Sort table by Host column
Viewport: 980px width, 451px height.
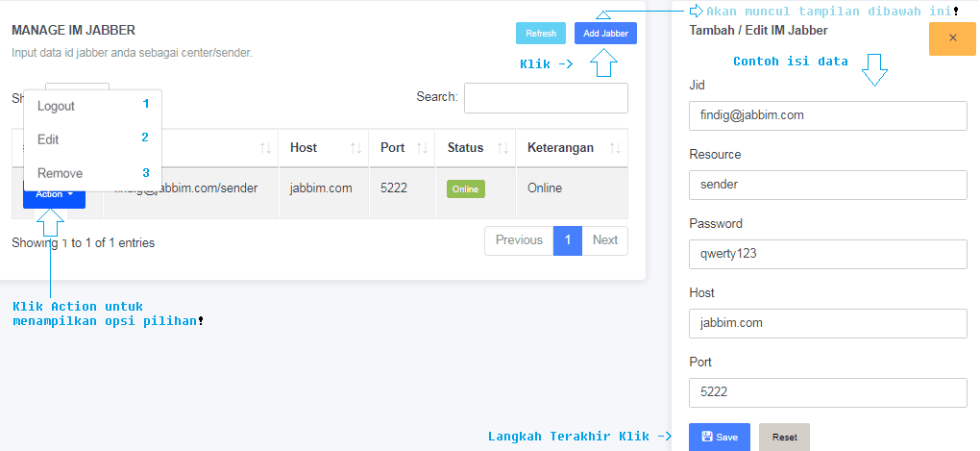[x=324, y=148]
